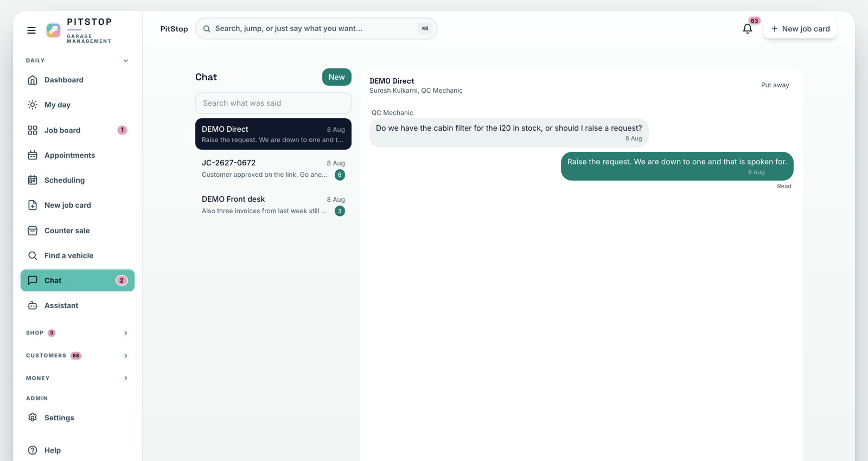
Task: Open the notifications bell icon
Action: coord(748,29)
